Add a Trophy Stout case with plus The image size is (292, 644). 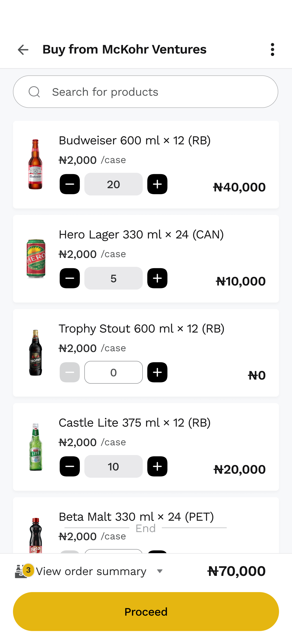[x=157, y=373]
